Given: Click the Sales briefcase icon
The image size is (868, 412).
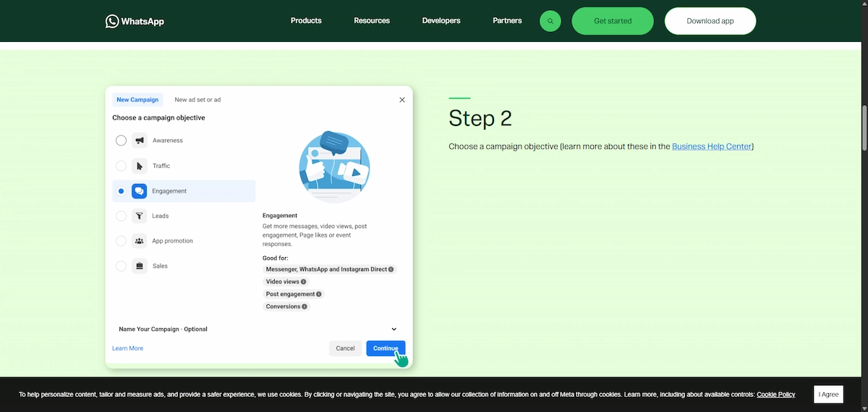Looking at the screenshot, I should (x=140, y=266).
